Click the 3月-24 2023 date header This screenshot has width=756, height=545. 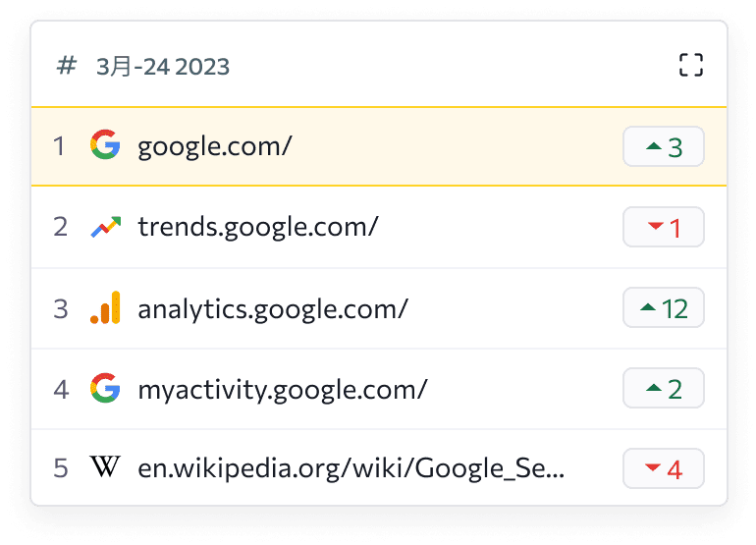[x=163, y=67]
